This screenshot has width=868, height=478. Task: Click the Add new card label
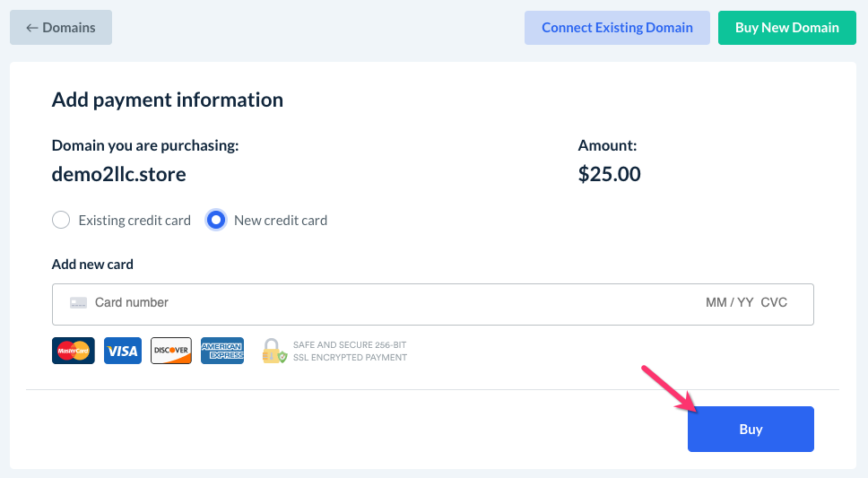point(92,265)
